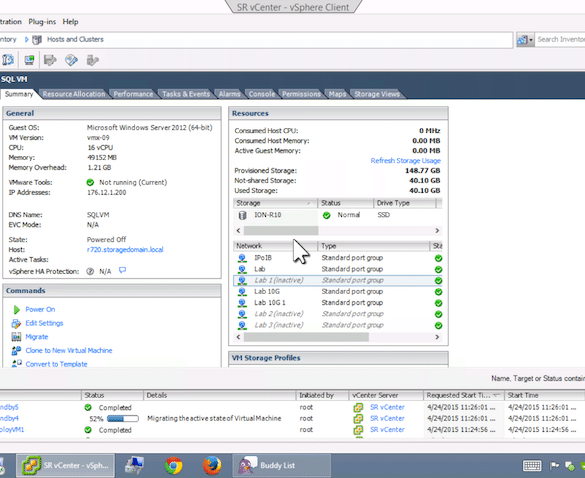Open the Alarms tab

click(x=229, y=94)
